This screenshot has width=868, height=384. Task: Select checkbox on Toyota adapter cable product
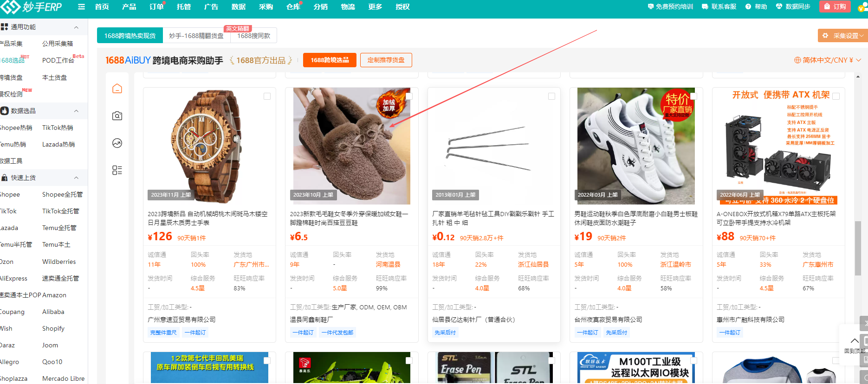click(x=267, y=360)
